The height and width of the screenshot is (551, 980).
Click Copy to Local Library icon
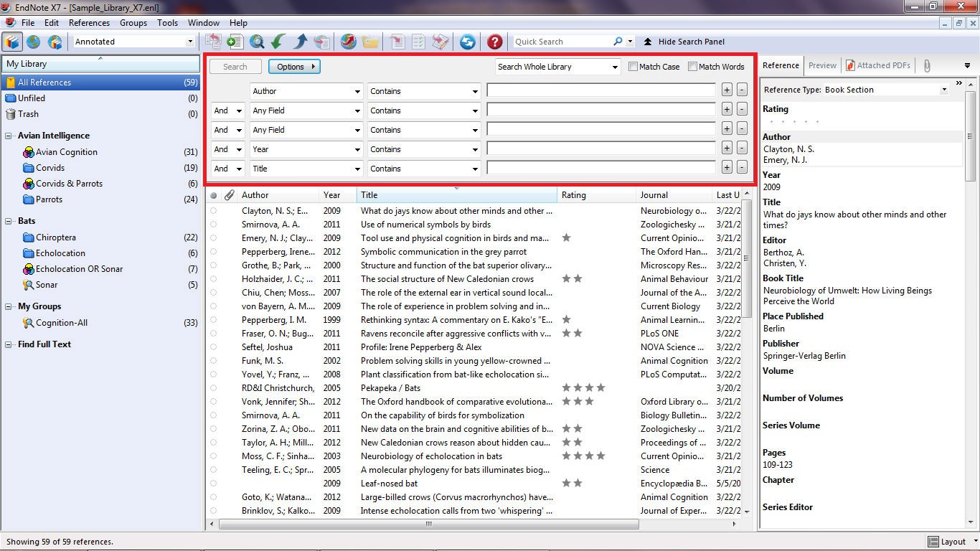click(213, 42)
